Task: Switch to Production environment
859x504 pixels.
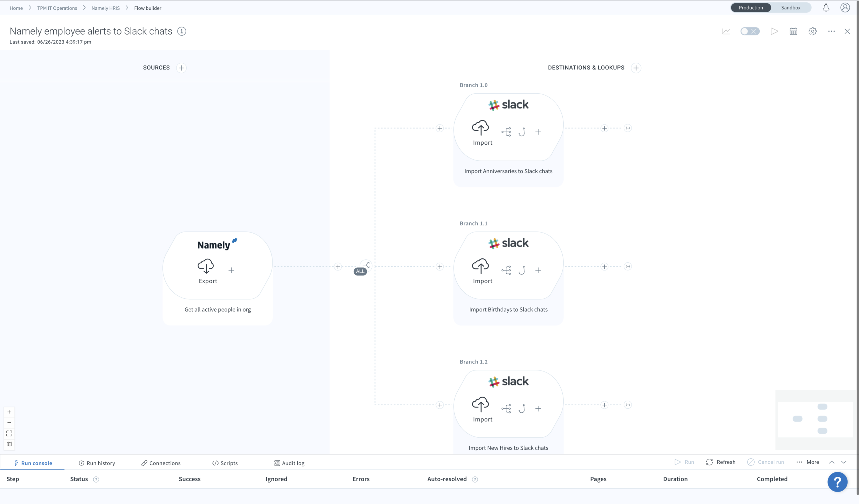Action: pos(751,7)
